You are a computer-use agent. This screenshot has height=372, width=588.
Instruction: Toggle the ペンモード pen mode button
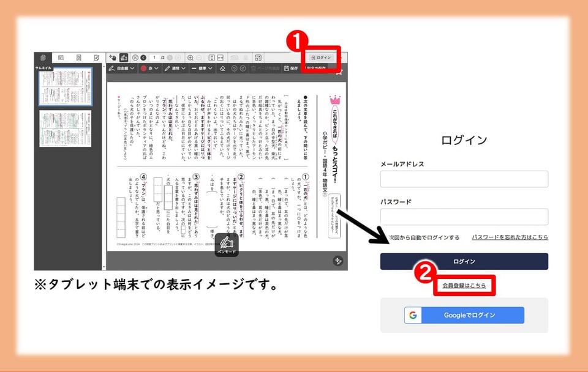[x=226, y=244]
